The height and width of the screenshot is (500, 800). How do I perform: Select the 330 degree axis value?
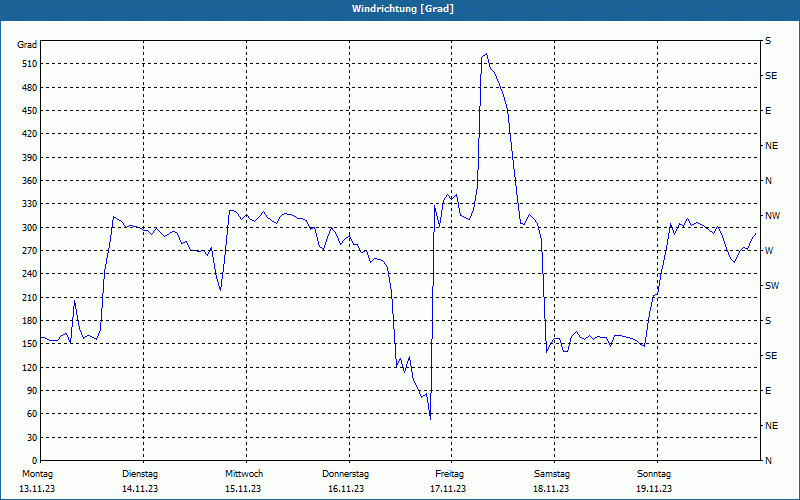30,204
